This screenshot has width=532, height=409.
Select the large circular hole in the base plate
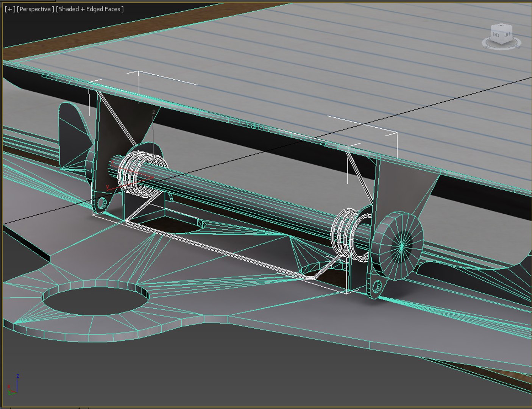95,301
